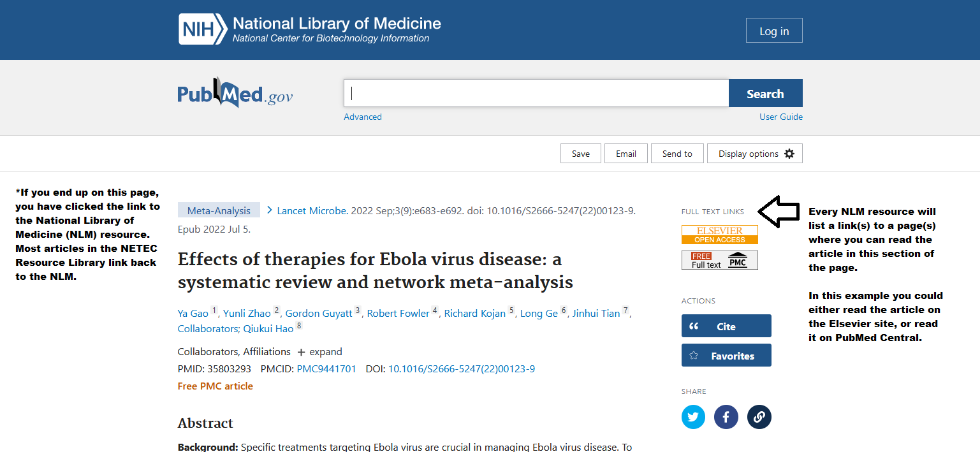Image resolution: width=980 pixels, height=452 pixels.
Task: Open author Long Ge link
Action: [x=539, y=313]
